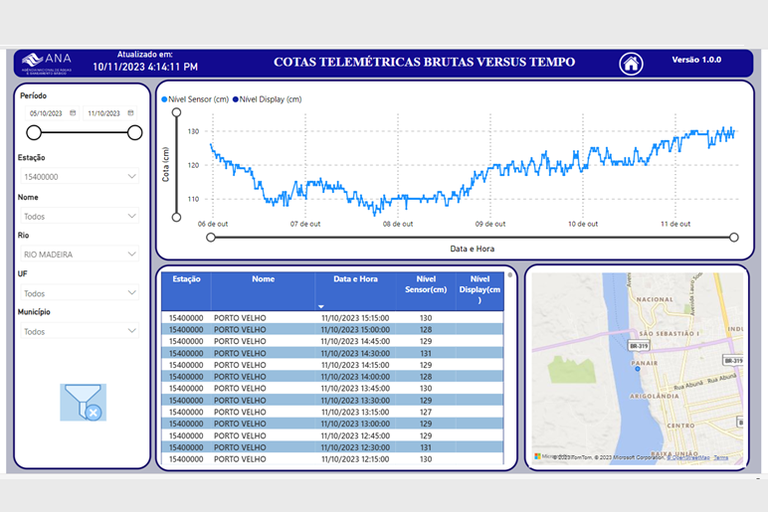
Task: Open the UF dropdown
Action: pos(78,293)
